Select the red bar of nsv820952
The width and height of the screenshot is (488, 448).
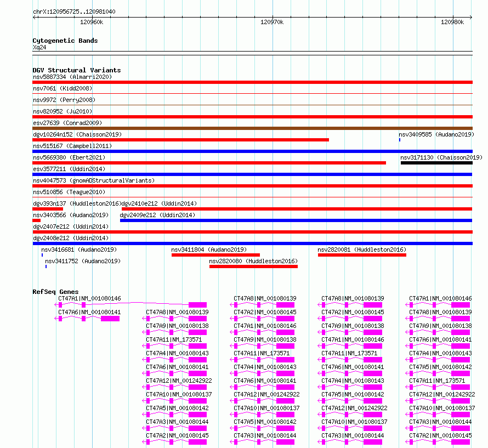[252, 117]
